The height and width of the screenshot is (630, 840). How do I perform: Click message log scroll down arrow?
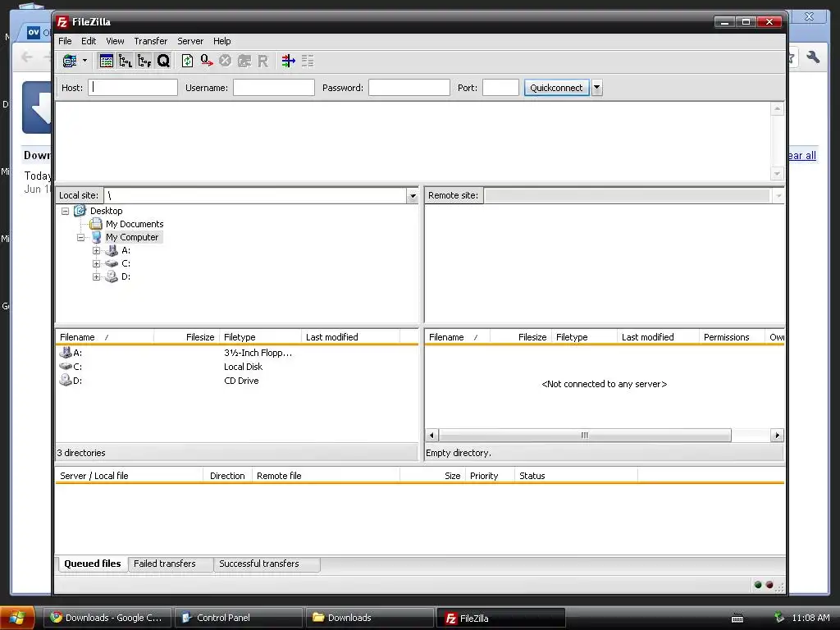[x=778, y=174]
